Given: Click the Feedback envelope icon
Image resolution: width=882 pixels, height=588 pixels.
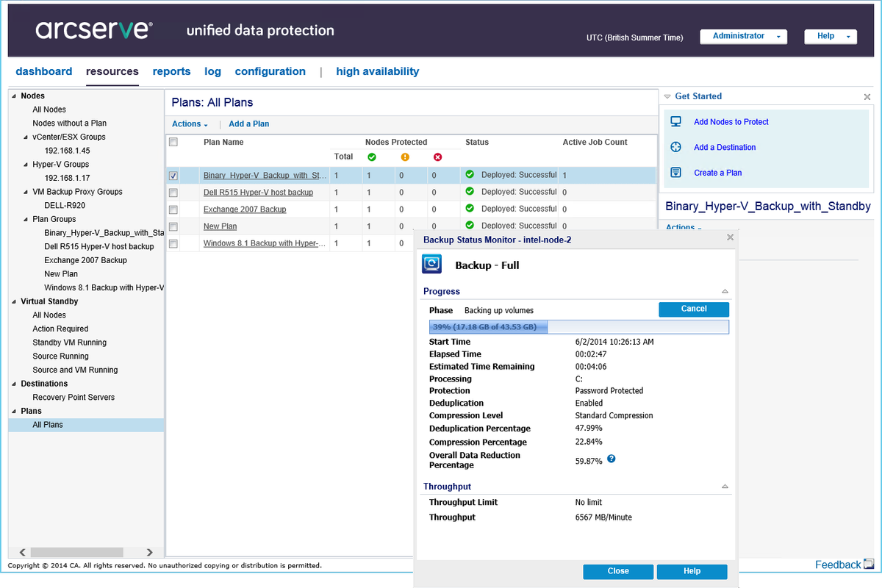Looking at the screenshot, I should (870, 564).
